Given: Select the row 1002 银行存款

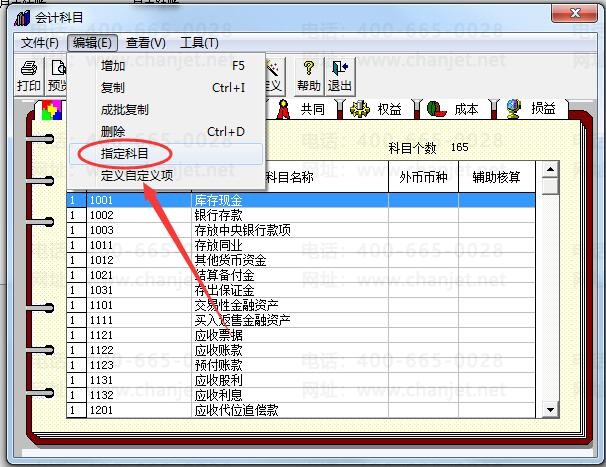Looking at the screenshot, I should 301,215.
